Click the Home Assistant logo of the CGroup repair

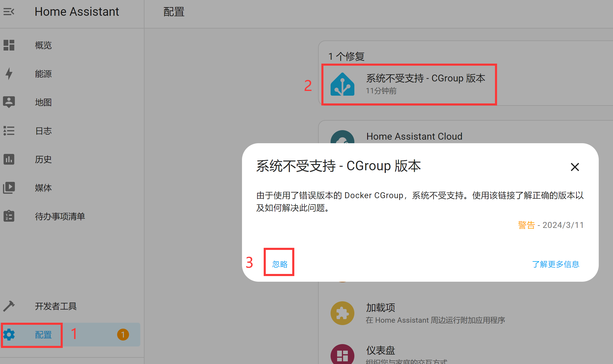(x=342, y=84)
